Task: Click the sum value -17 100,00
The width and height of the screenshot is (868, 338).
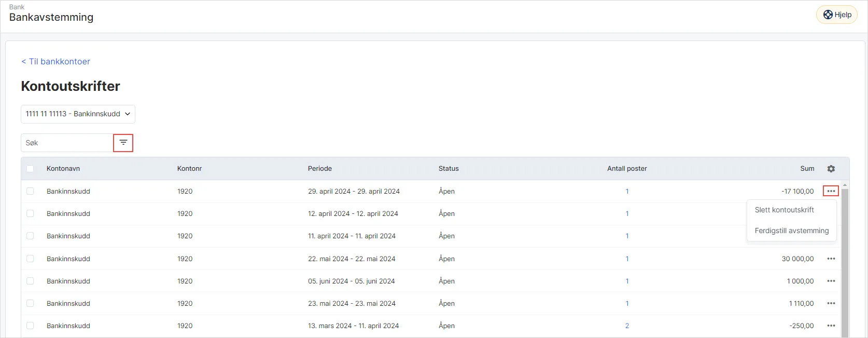Action: point(797,191)
